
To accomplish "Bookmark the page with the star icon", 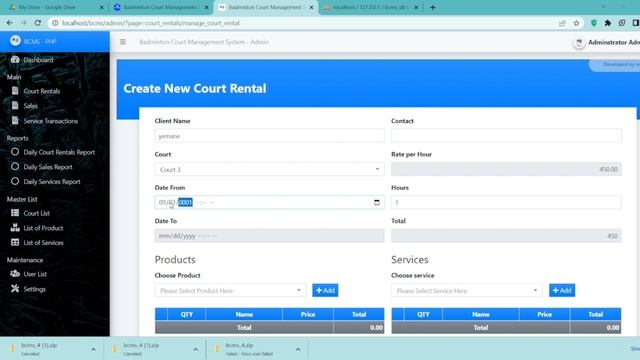I will click(x=576, y=23).
